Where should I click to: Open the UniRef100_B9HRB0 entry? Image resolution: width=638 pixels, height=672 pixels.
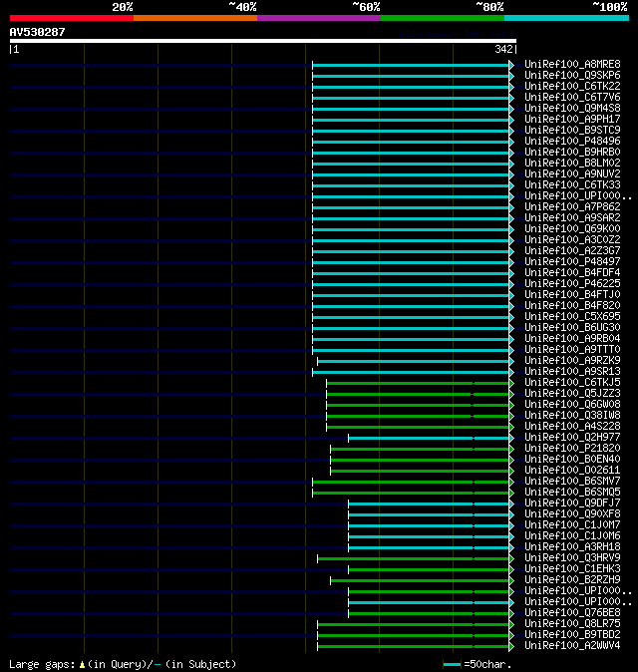(572, 153)
